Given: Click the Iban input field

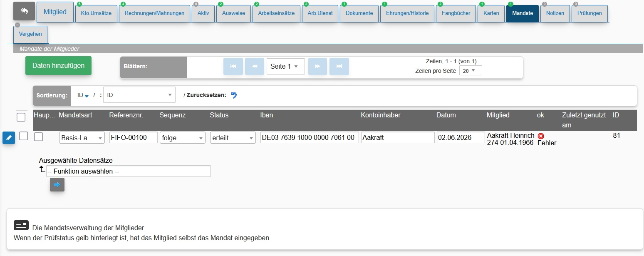Looking at the screenshot, I should coord(310,137).
